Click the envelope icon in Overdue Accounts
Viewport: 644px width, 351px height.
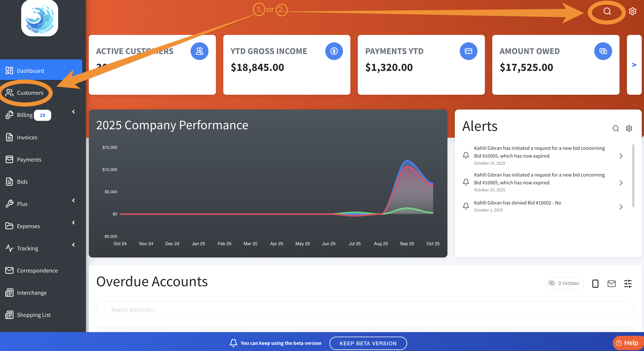612,284
